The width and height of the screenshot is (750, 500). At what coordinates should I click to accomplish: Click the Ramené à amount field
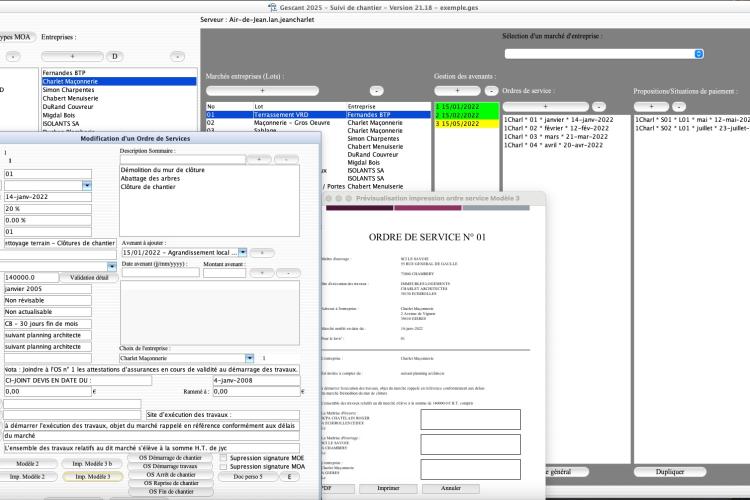tap(256, 391)
